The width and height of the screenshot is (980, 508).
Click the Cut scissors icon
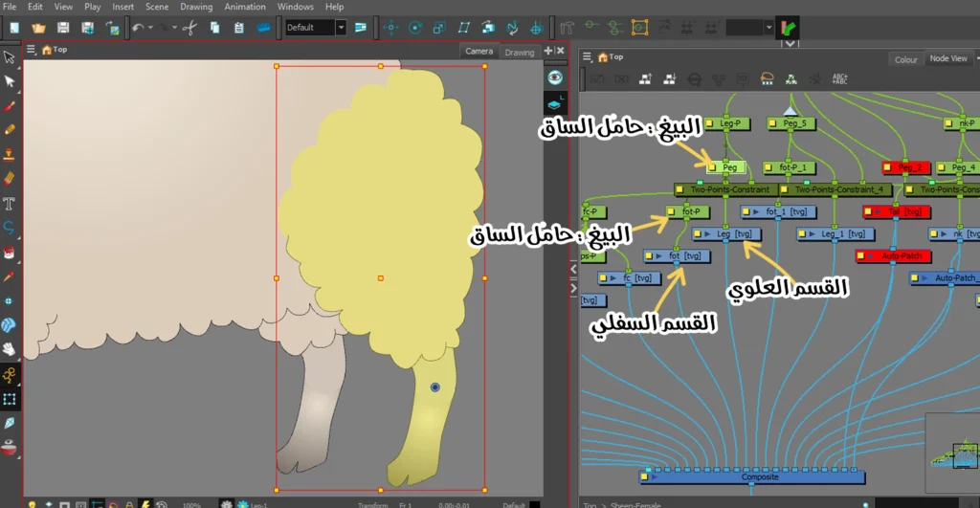[x=190, y=28]
